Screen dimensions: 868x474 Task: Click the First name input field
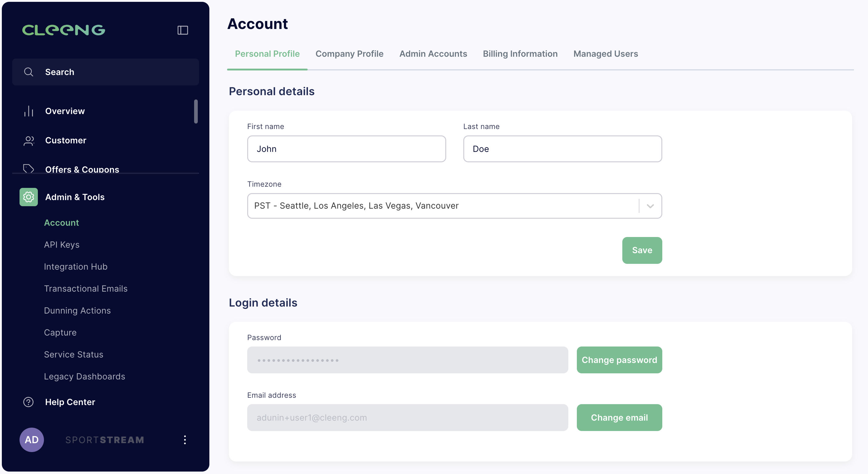[346, 149]
